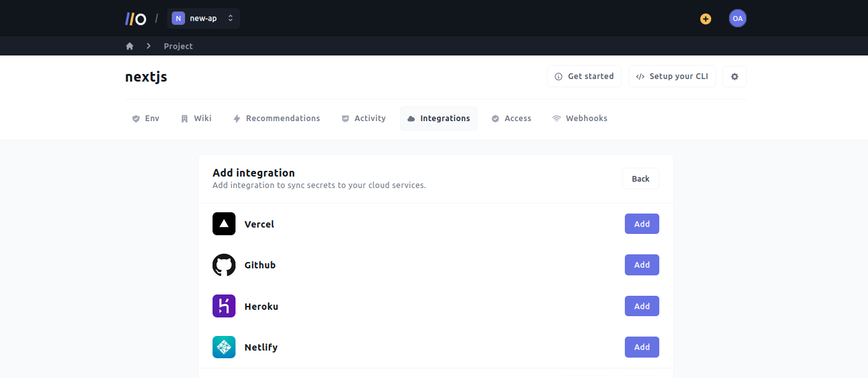
Task: Click the Heroku label text
Action: tap(261, 307)
